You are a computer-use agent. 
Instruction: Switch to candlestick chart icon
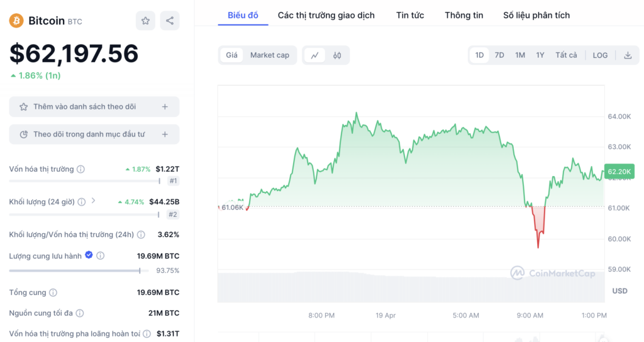[337, 55]
